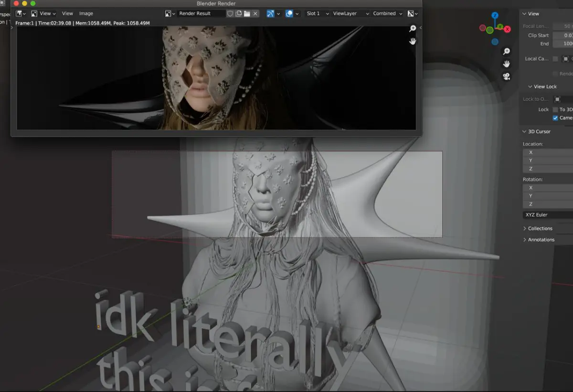Open the editor type menu in render window
This screenshot has height=392, width=573.
pyautogui.click(x=21, y=13)
